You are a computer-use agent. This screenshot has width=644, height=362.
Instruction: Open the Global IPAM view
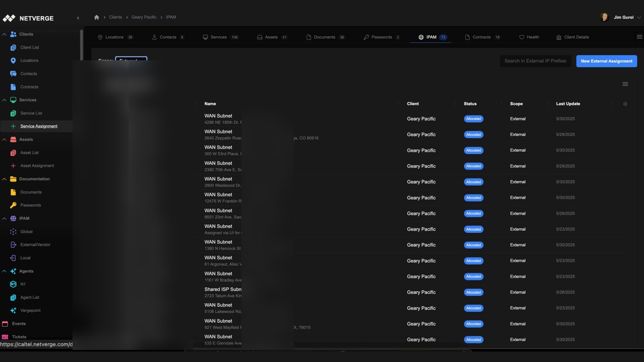tap(26, 232)
